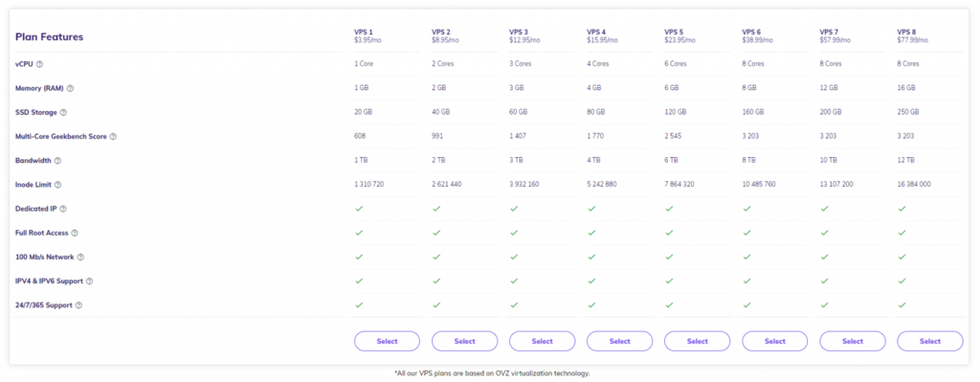The width and height of the screenshot is (980, 382).
Task: Click the Bandwidth question mark icon
Action: tap(57, 161)
